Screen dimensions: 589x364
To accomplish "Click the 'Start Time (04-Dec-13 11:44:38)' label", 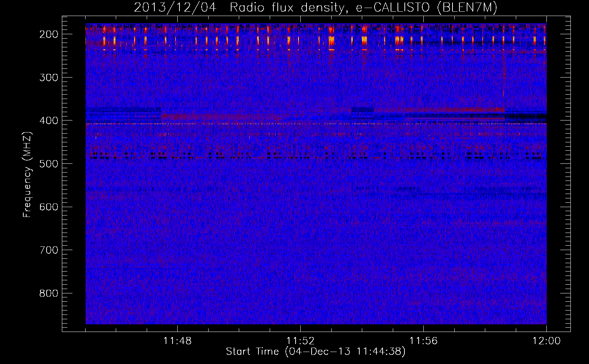I will click(x=316, y=352).
